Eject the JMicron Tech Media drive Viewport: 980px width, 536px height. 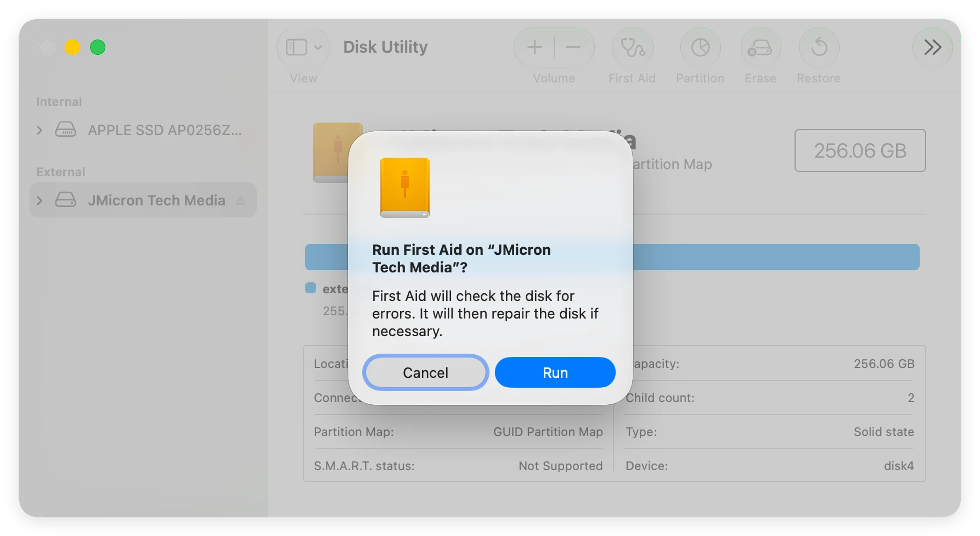[x=240, y=200]
